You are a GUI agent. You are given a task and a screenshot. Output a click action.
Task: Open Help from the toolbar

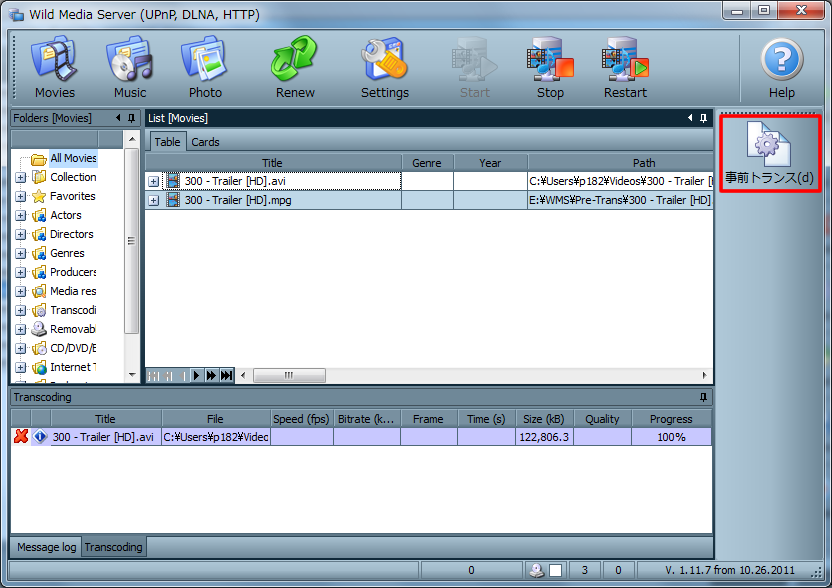point(782,67)
